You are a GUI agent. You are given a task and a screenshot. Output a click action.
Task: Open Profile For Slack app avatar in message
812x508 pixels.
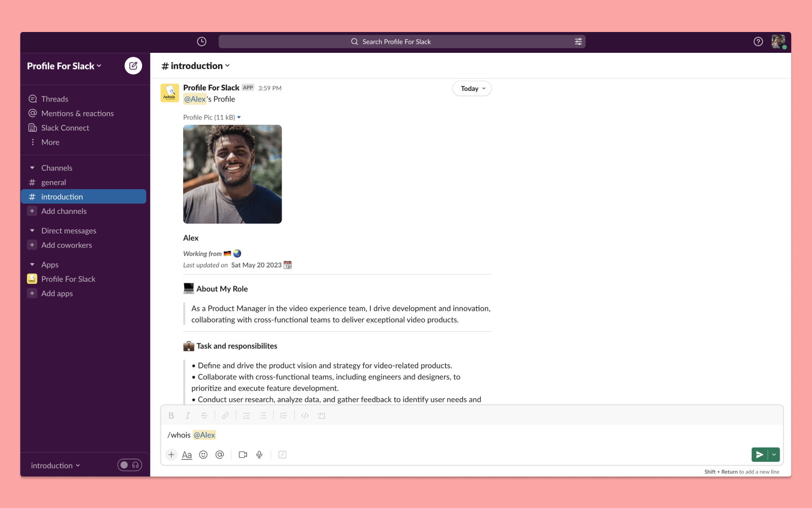[x=170, y=93]
